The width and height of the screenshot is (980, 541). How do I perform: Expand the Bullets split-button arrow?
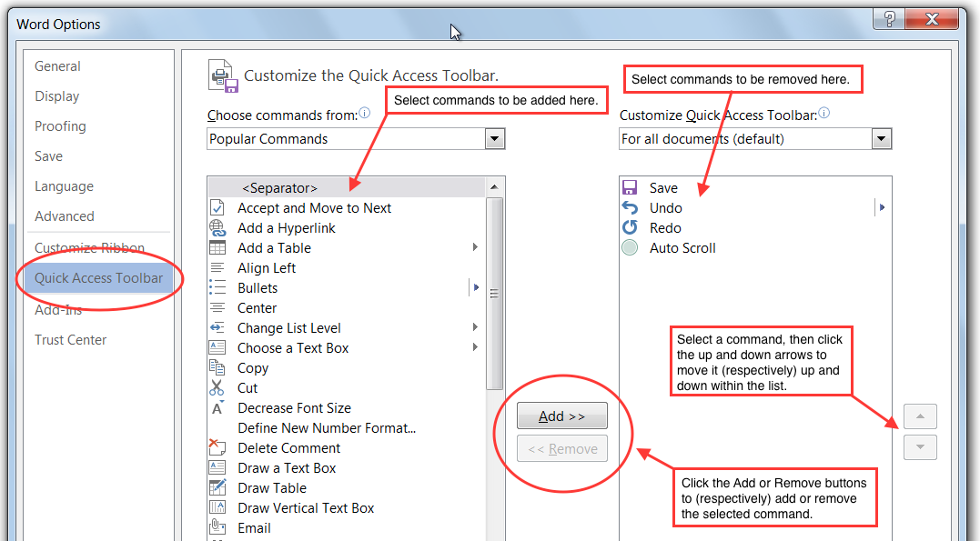tap(476, 287)
